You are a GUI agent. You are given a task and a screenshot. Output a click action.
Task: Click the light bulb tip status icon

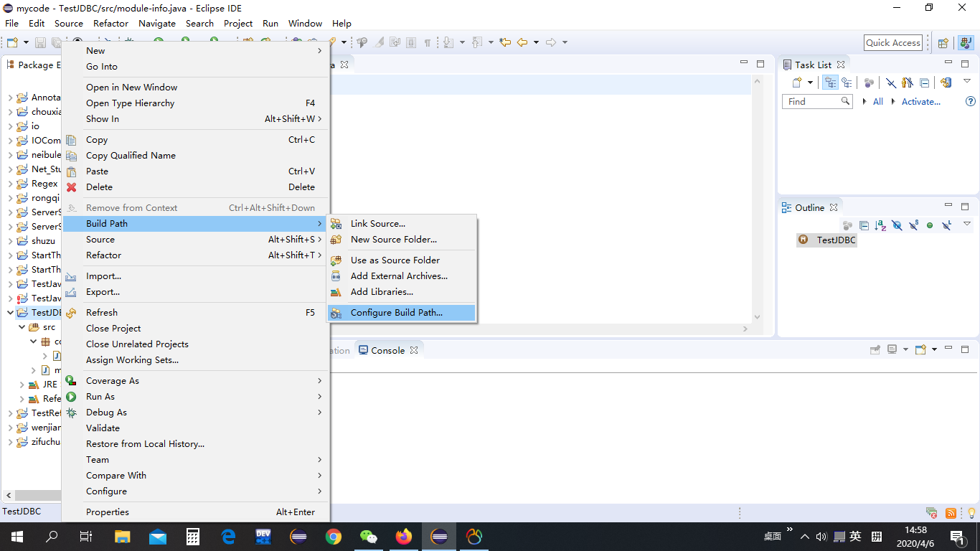coord(971,512)
